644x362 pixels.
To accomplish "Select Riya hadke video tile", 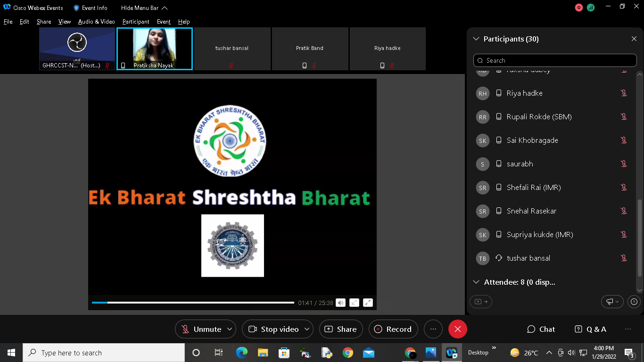I will [x=388, y=49].
